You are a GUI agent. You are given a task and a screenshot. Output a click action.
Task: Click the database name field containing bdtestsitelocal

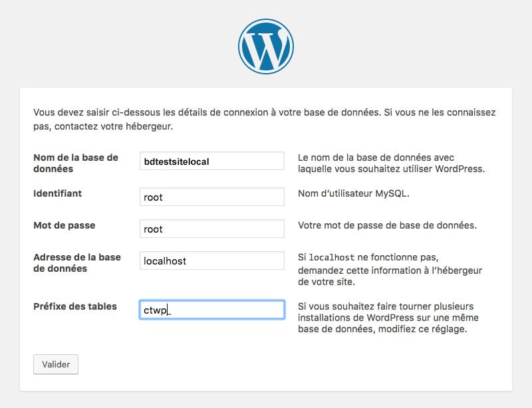212,161
